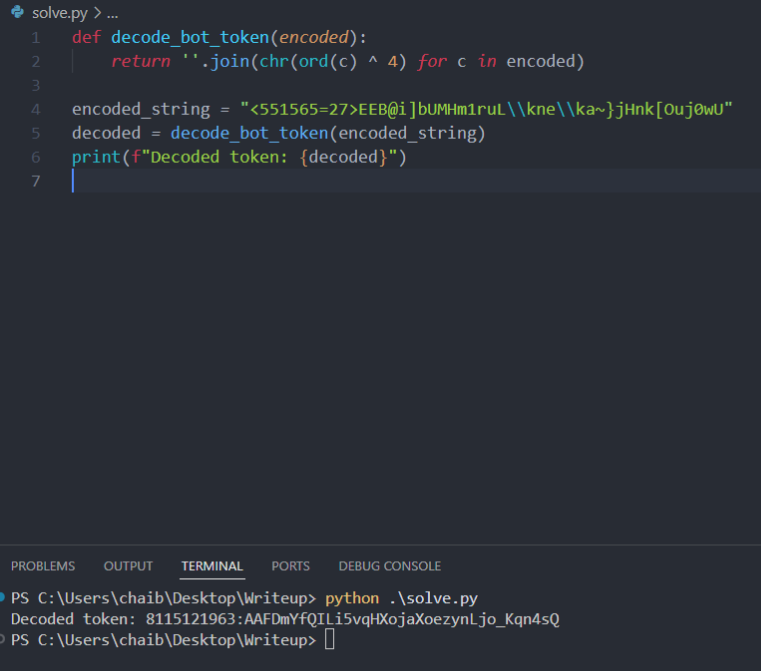Click the 'decoded' variable on line 5

tap(106, 133)
